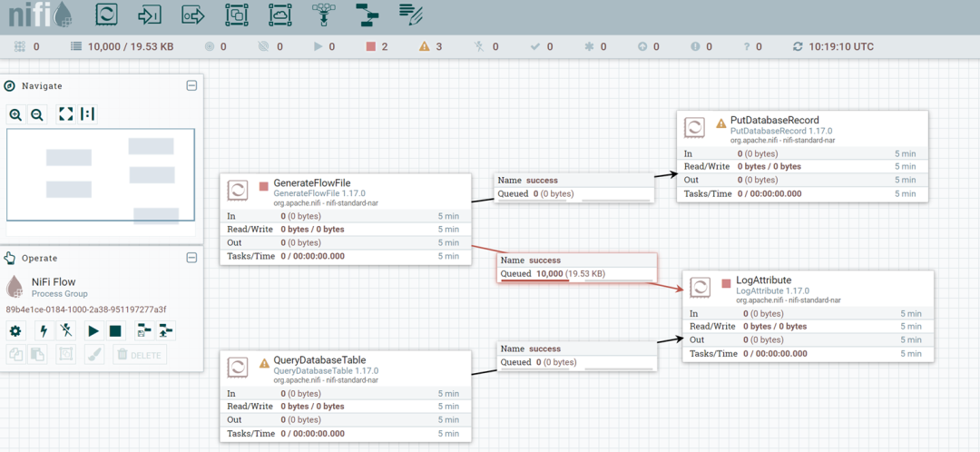Select success connection to PutDatabaseRecord
This screenshot has width=980, height=452.
(x=573, y=188)
